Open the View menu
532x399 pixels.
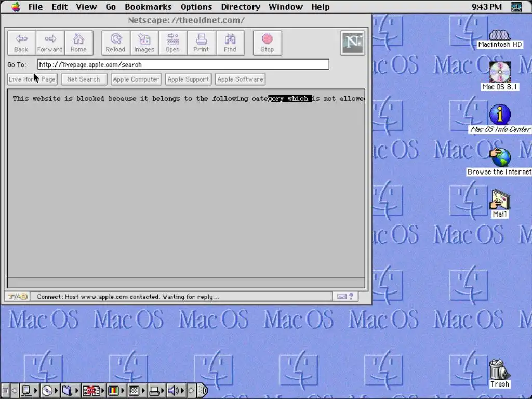(x=86, y=7)
